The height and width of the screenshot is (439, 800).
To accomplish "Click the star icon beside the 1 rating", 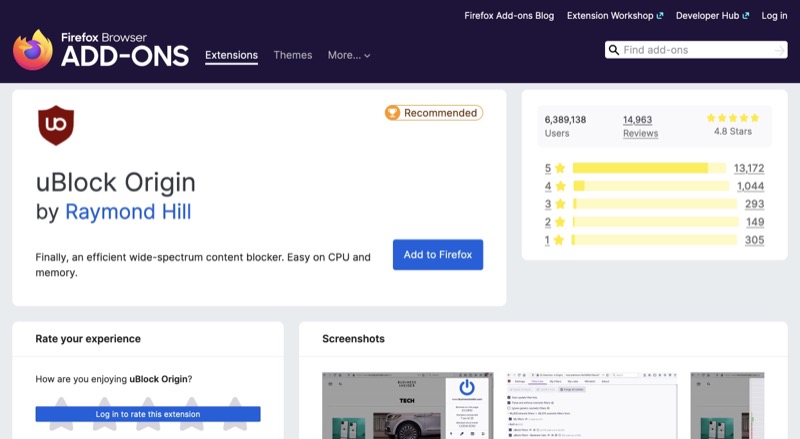I will [560, 240].
